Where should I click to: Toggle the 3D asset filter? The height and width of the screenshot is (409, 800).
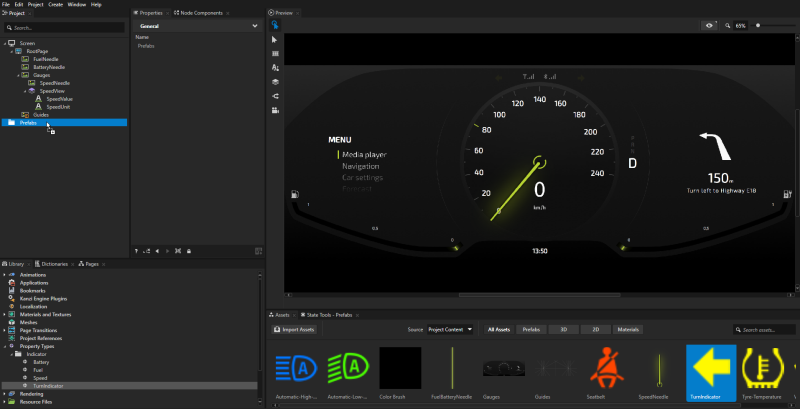click(x=563, y=329)
